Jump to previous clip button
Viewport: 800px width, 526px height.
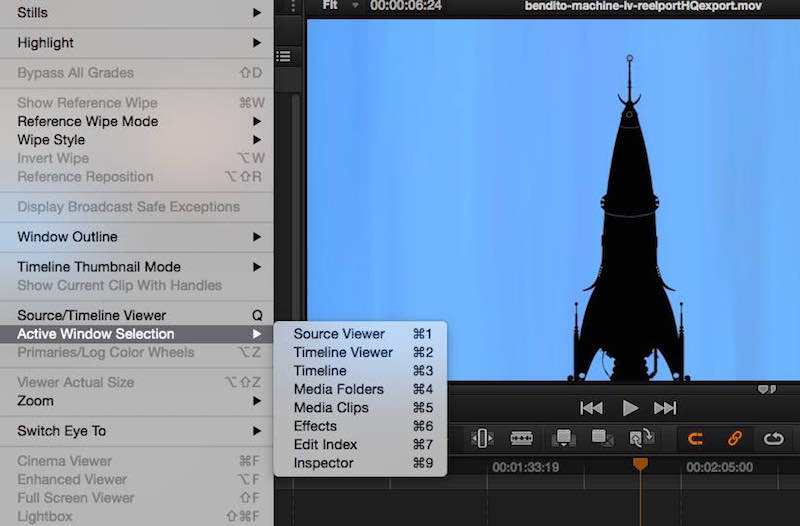[592, 408]
